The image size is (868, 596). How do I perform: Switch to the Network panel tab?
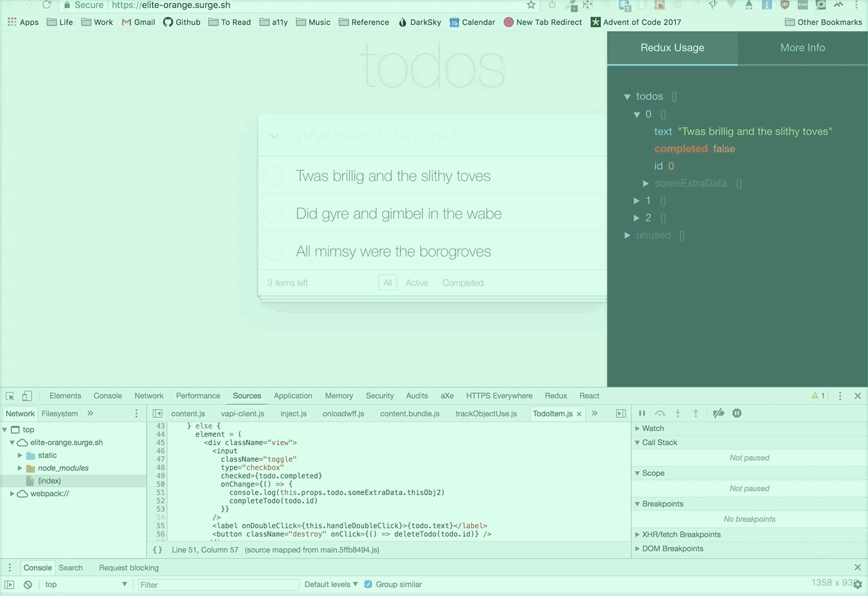149,396
